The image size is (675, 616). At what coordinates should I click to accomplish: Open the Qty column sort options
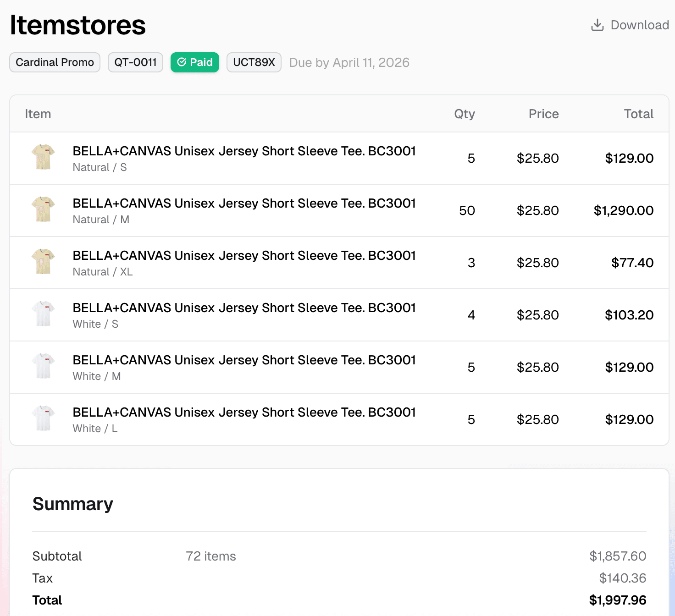[x=465, y=114]
